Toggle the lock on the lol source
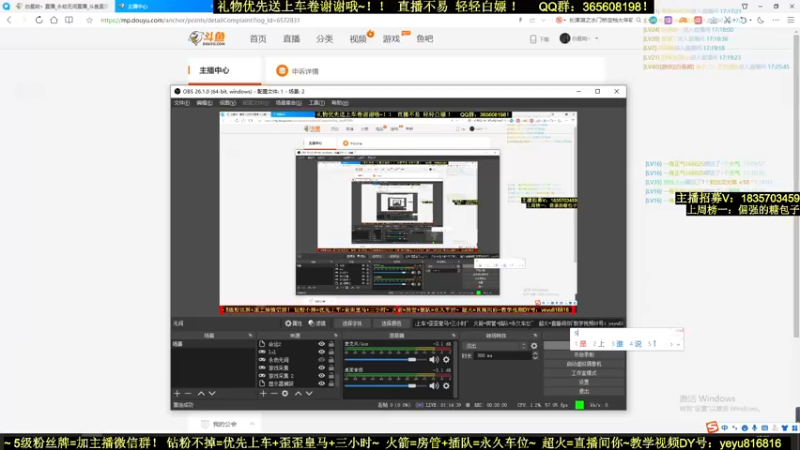The width and height of the screenshot is (800, 450). click(331, 352)
